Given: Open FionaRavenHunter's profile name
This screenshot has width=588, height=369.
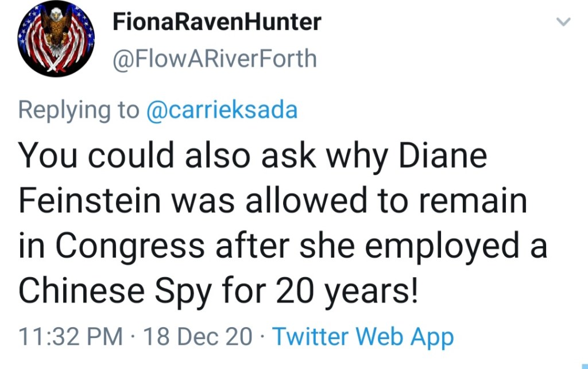Looking at the screenshot, I should pos(216,22).
